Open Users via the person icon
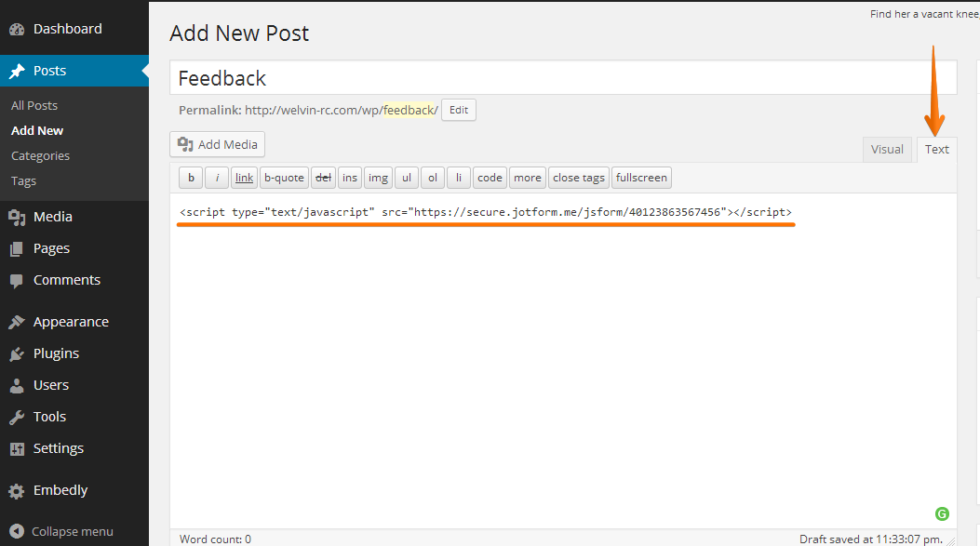 click(x=17, y=385)
